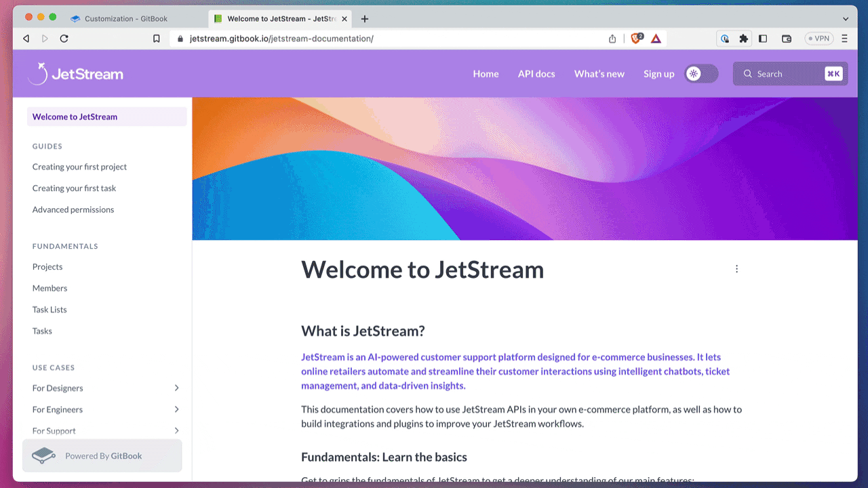Toggle the browser sidebar panel icon

pyautogui.click(x=763, y=39)
